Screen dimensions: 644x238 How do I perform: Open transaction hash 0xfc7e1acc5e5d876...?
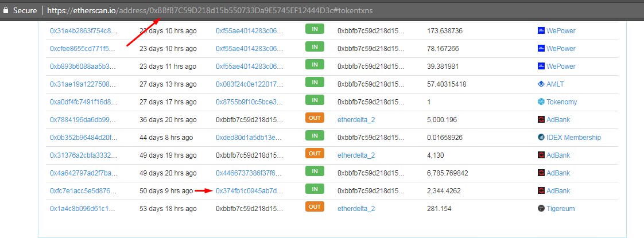point(83,191)
